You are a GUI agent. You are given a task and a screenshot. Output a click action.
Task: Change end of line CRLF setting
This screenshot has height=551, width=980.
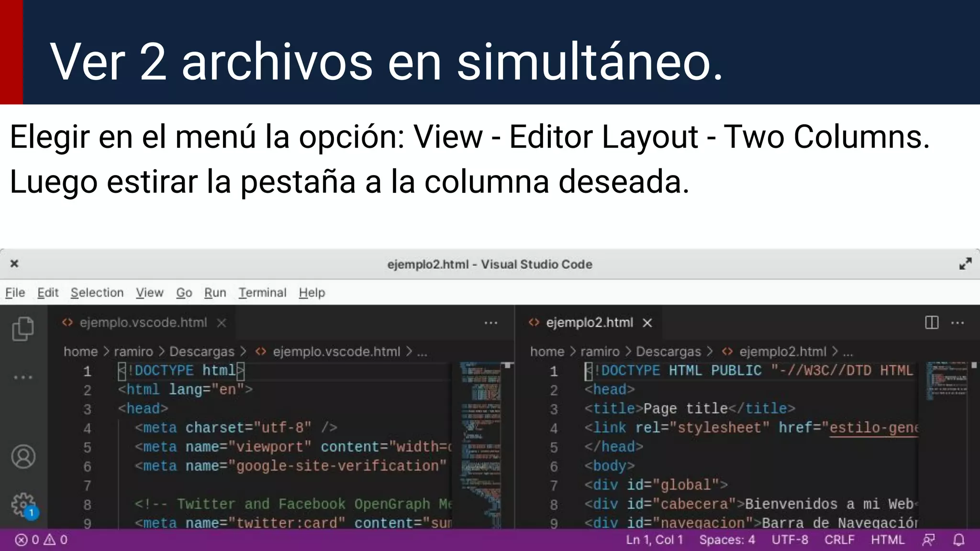(x=839, y=540)
